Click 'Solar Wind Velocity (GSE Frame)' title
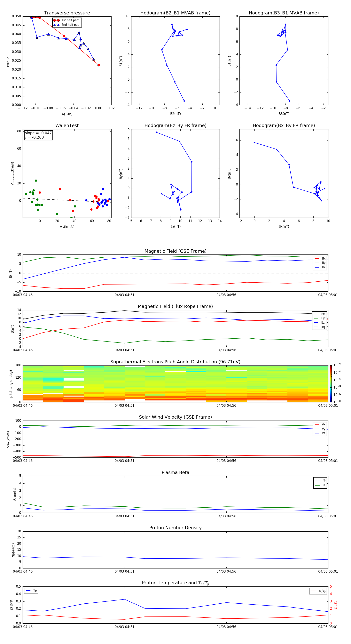The width and height of the screenshot is (351, 644). coord(175,417)
